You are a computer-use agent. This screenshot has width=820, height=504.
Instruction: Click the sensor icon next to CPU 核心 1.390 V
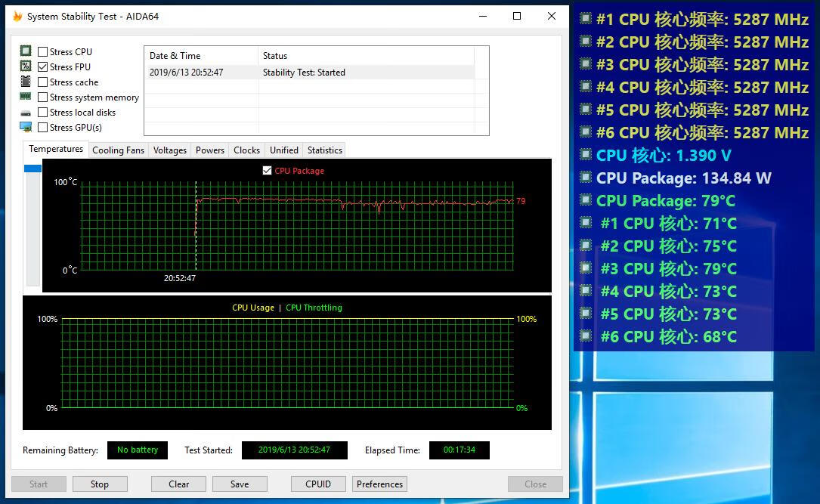pyautogui.click(x=586, y=155)
